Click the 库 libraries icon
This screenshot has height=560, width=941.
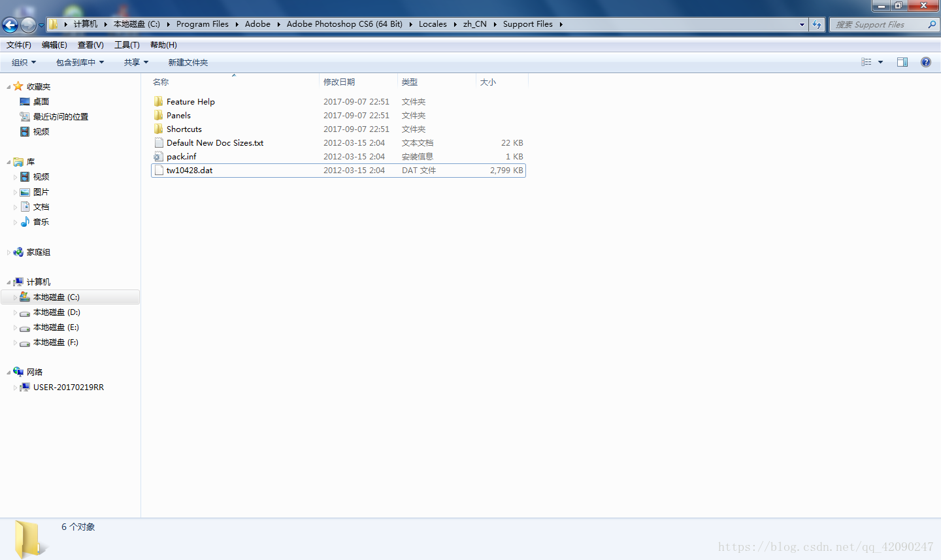18,161
